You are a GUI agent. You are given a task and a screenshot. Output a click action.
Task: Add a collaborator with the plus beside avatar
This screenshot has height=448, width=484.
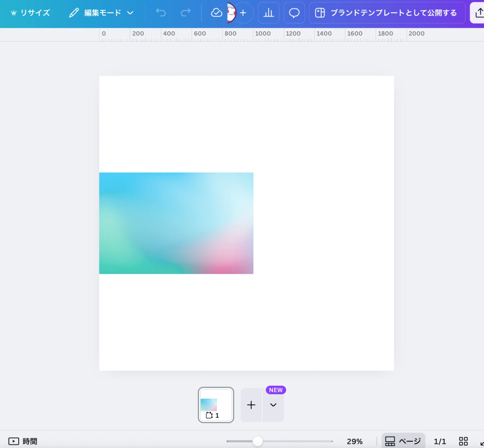point(243,13)
